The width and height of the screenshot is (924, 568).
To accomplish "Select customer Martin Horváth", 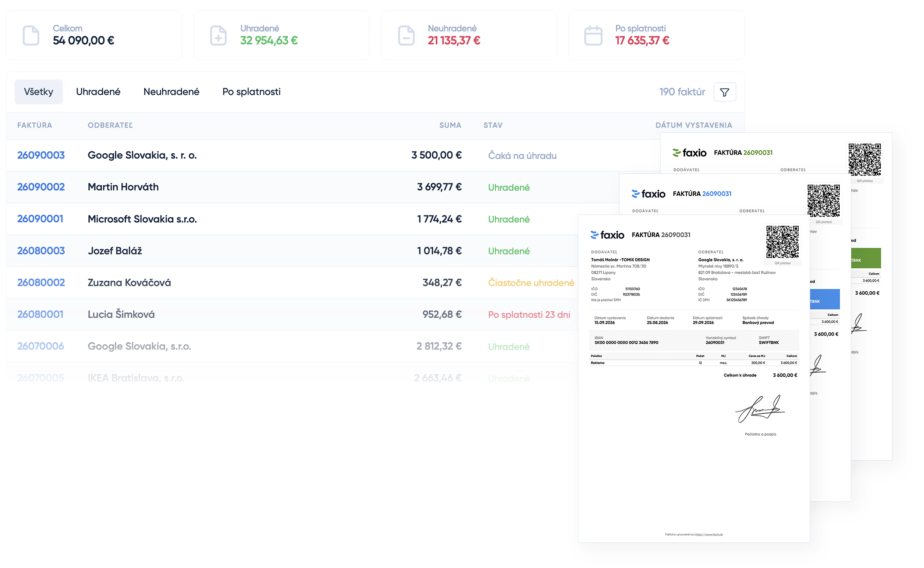I will [x=123, y=187].
